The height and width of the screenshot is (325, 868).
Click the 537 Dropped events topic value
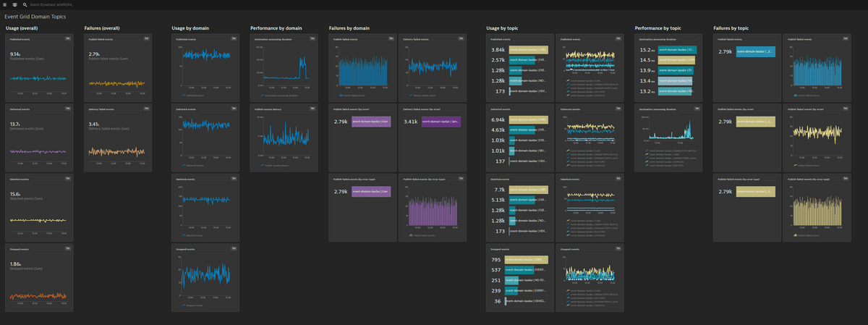click(x=495, y=270)
